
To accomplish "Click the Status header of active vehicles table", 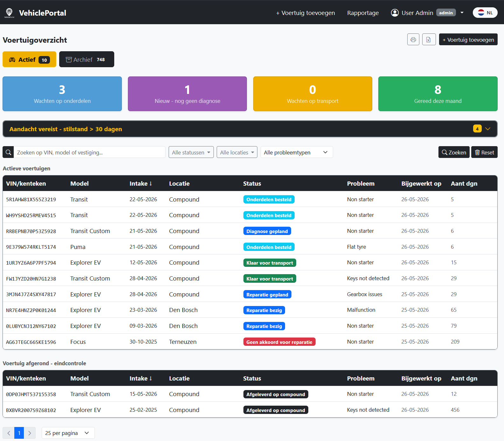I will (252, 183).
